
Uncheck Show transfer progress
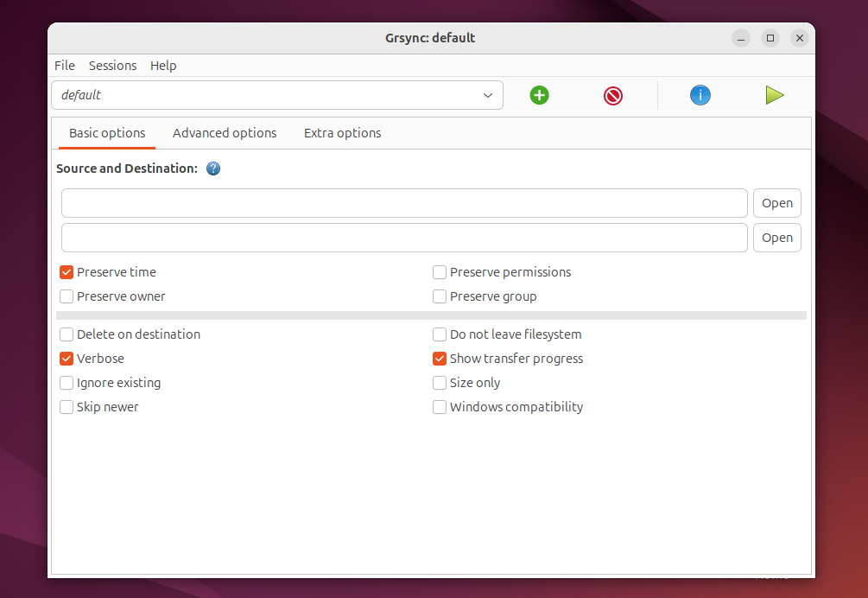(x=440, y=359)
